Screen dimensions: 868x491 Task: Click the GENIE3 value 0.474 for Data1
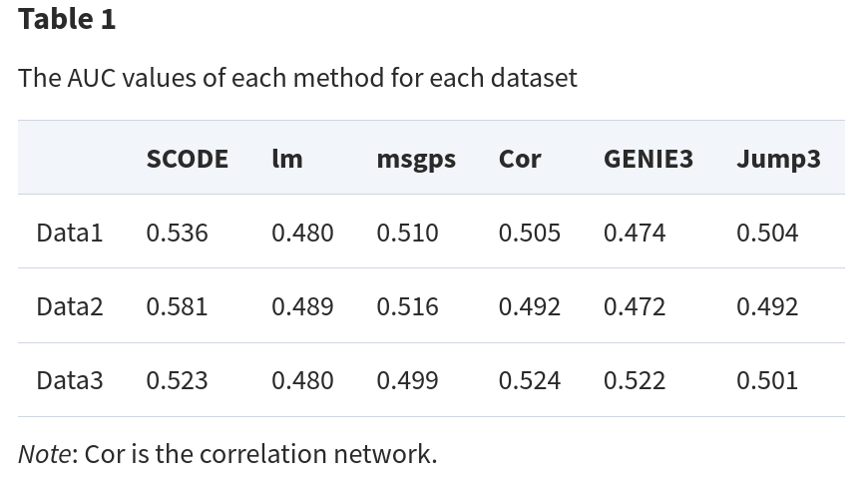click(x=634, y=233)
